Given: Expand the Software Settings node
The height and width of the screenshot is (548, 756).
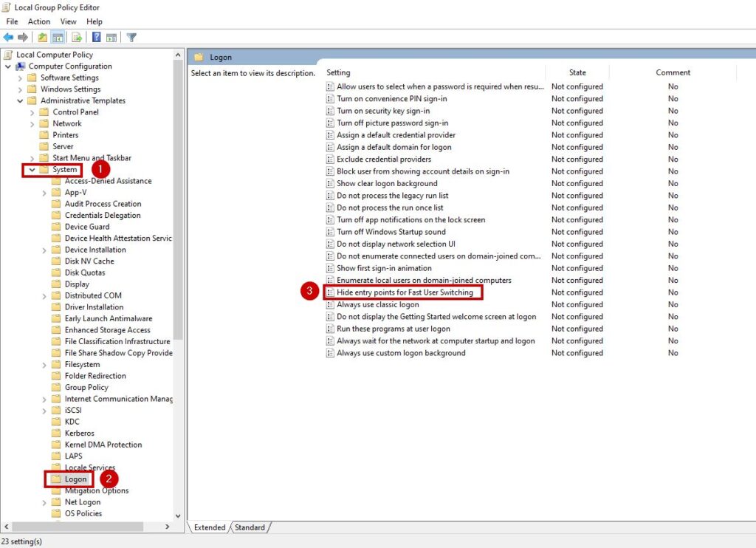Looking at the screenshot, I should (x=20, y=78).
